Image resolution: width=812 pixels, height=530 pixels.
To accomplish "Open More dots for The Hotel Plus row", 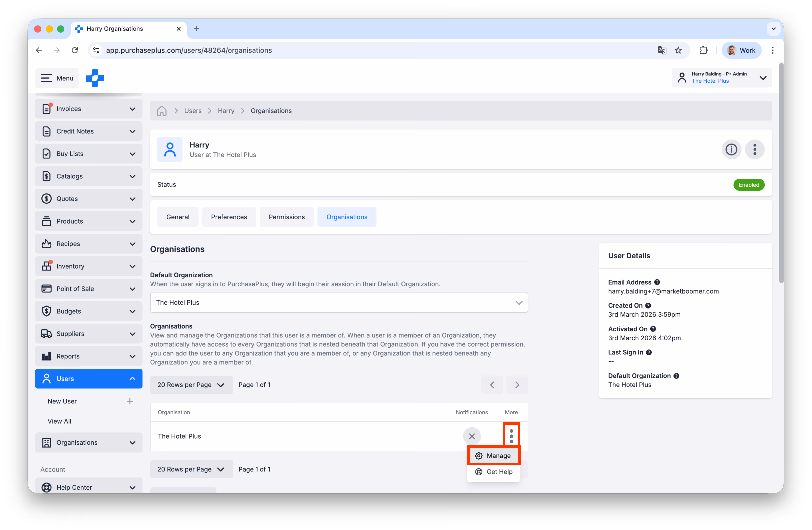I will coord(511,436).
